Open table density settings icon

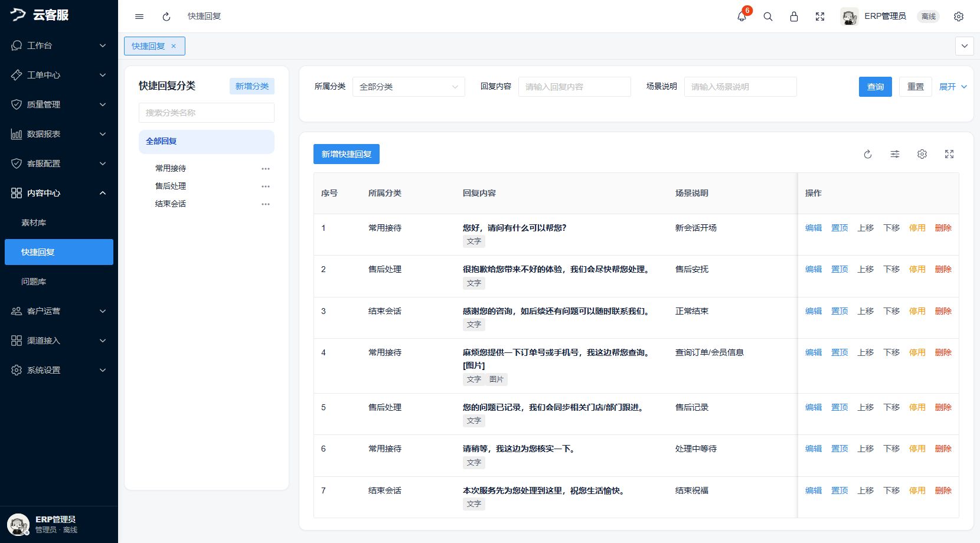(895, 154)
